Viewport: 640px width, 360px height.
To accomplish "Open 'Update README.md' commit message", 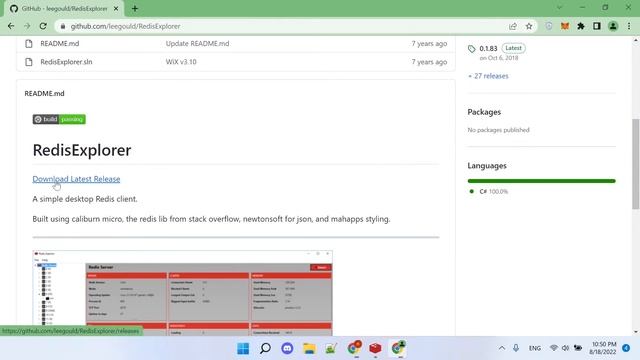I will click(197, 43).
